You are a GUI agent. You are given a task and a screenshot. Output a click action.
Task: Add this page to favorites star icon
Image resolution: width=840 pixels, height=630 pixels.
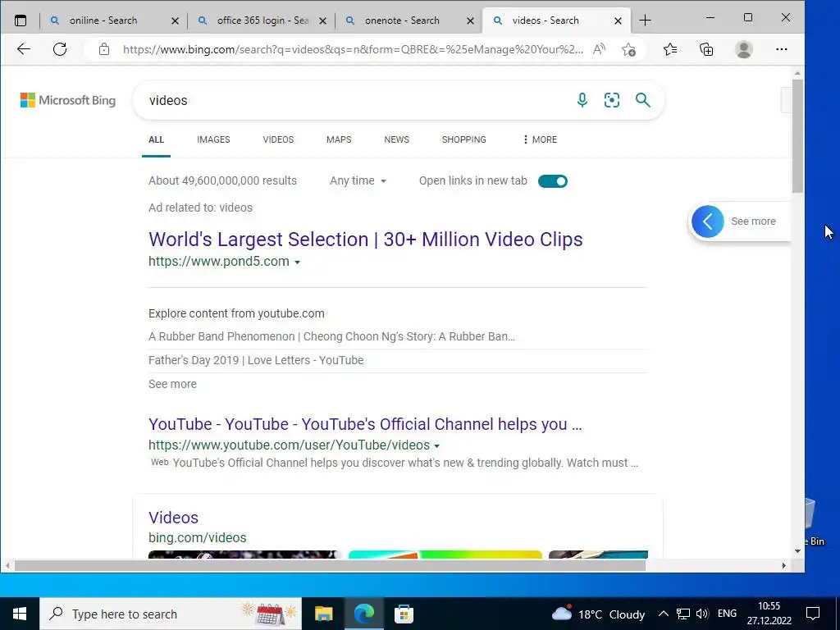629,50
